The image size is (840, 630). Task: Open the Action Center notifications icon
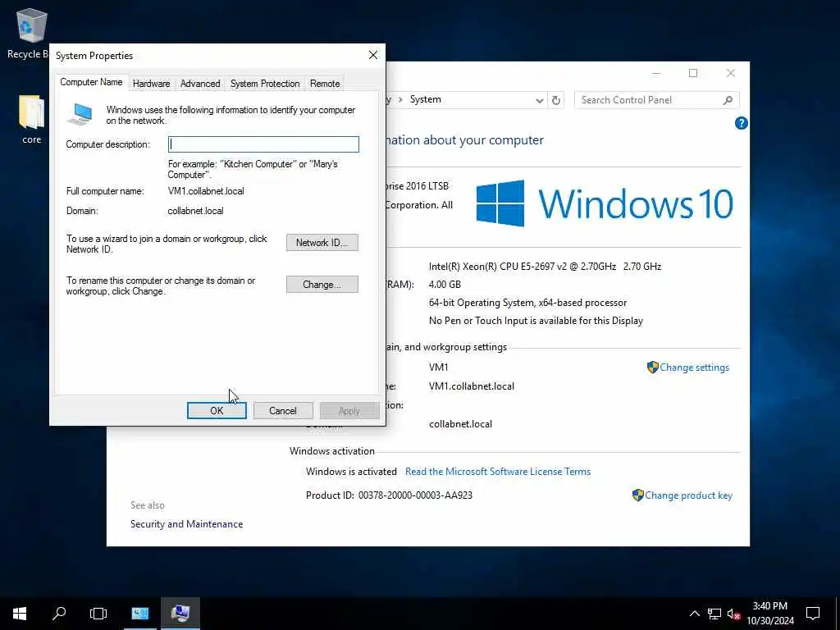pyautogui.click(x=813, y=614)
